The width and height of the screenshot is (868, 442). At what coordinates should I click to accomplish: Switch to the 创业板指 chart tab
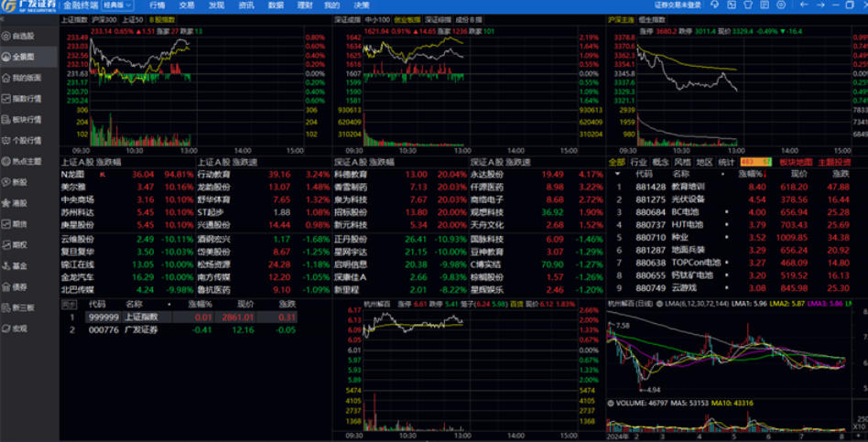click(x=407, y=18)
